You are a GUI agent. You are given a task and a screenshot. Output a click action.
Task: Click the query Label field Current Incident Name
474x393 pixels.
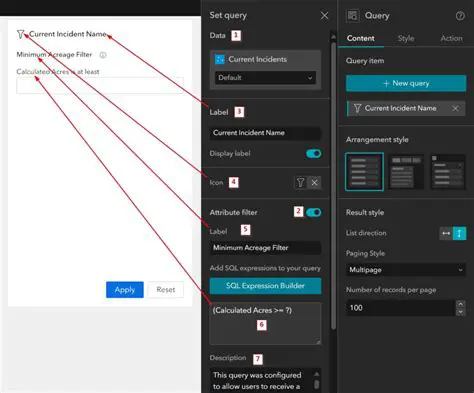(265, 133)
